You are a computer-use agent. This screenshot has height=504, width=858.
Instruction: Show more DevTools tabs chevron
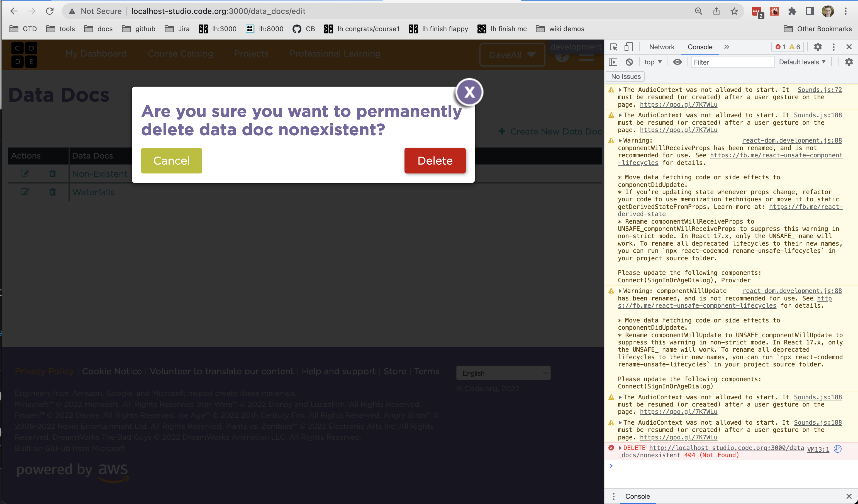(727, 47)
